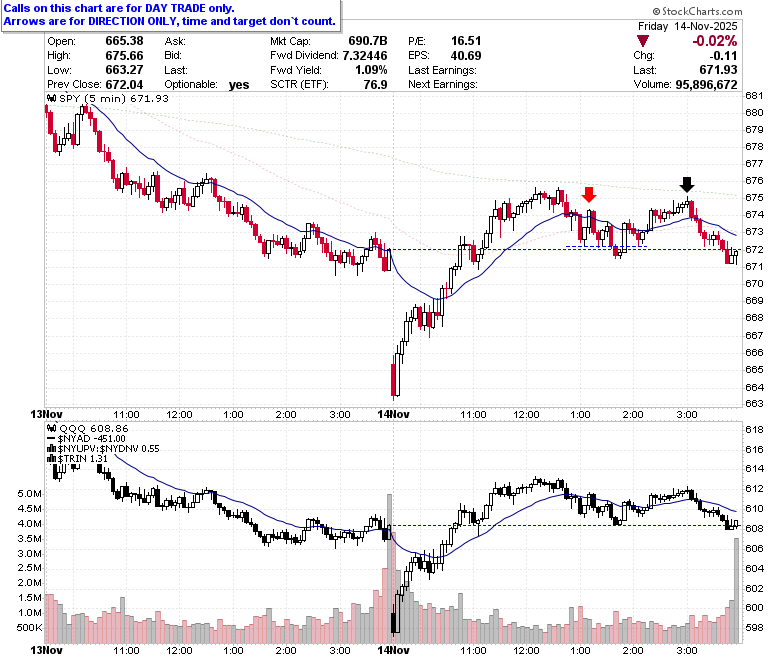
Task: Click the QQQ 608.86 legend label
Action: pos(94,428)
